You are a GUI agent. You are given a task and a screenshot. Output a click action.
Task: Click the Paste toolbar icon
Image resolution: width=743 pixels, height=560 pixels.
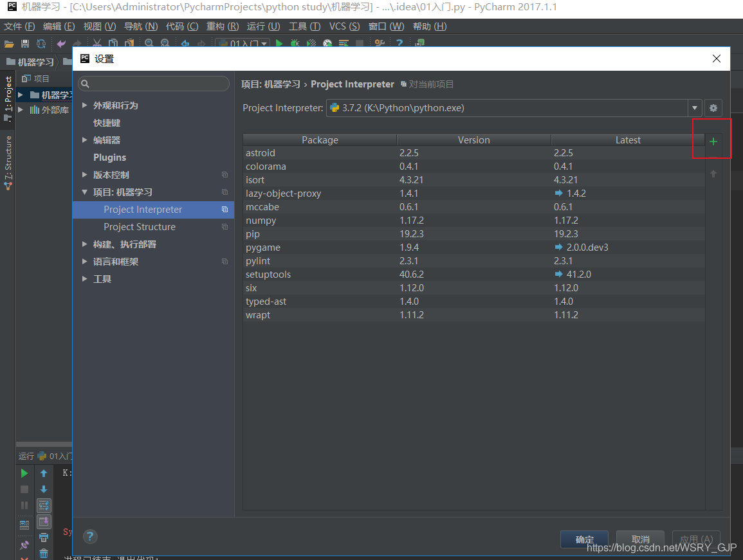click(x=129, y=44)
